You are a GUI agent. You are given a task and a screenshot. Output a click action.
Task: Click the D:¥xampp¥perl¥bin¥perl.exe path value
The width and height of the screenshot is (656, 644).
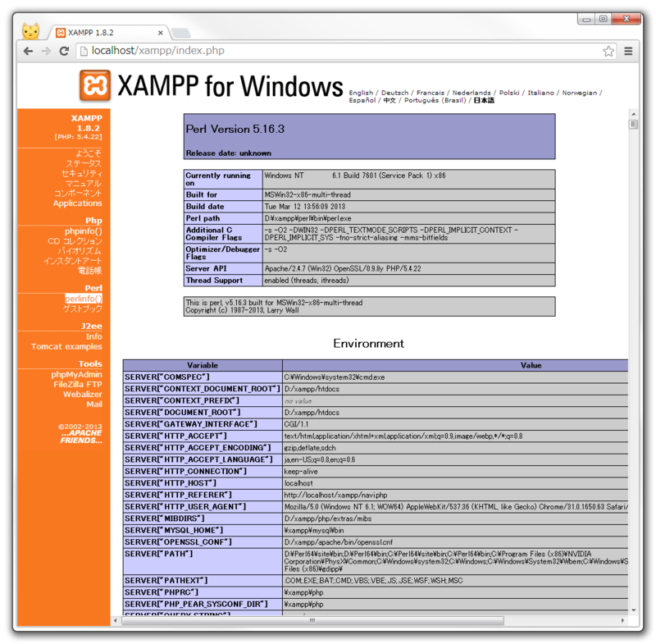pyautogui.click(x=307, y=218)
